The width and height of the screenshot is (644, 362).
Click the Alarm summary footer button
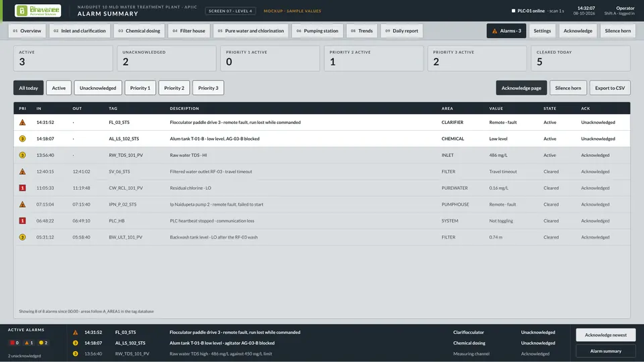point(606,351)
